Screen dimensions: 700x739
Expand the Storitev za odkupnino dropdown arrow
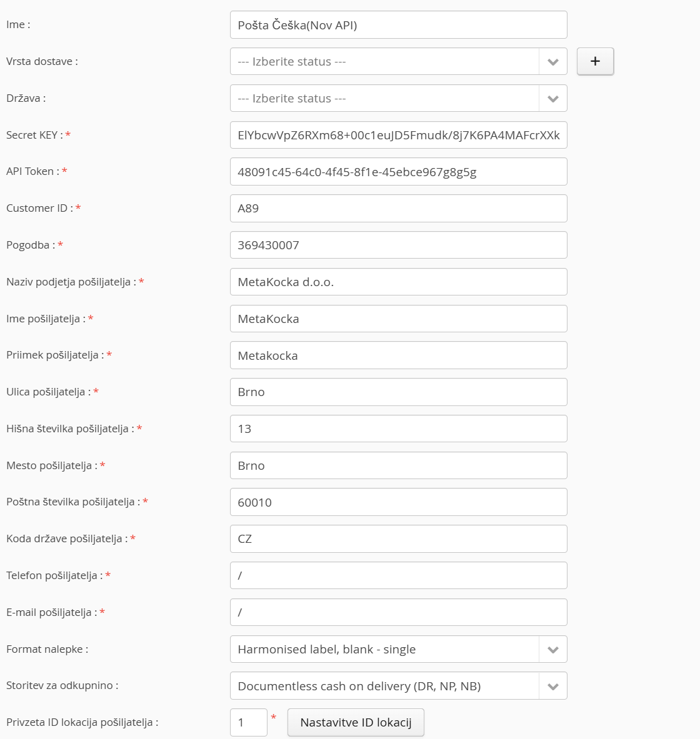point(553,686)
